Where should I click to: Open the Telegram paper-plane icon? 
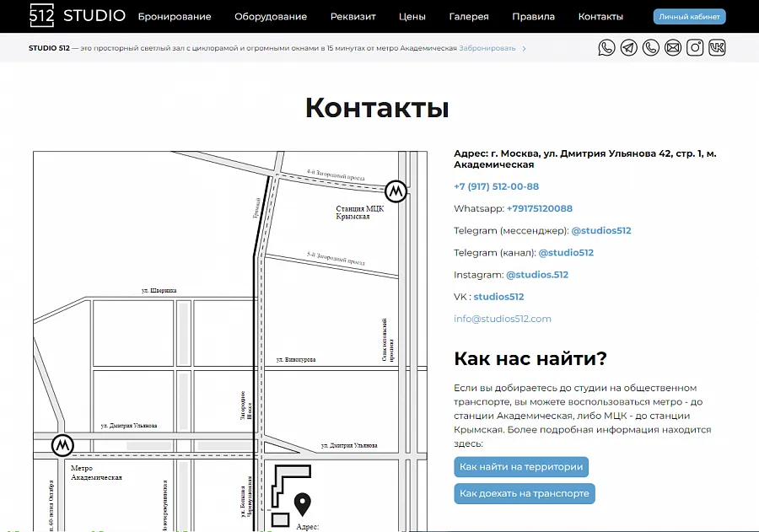pos(629,48)
